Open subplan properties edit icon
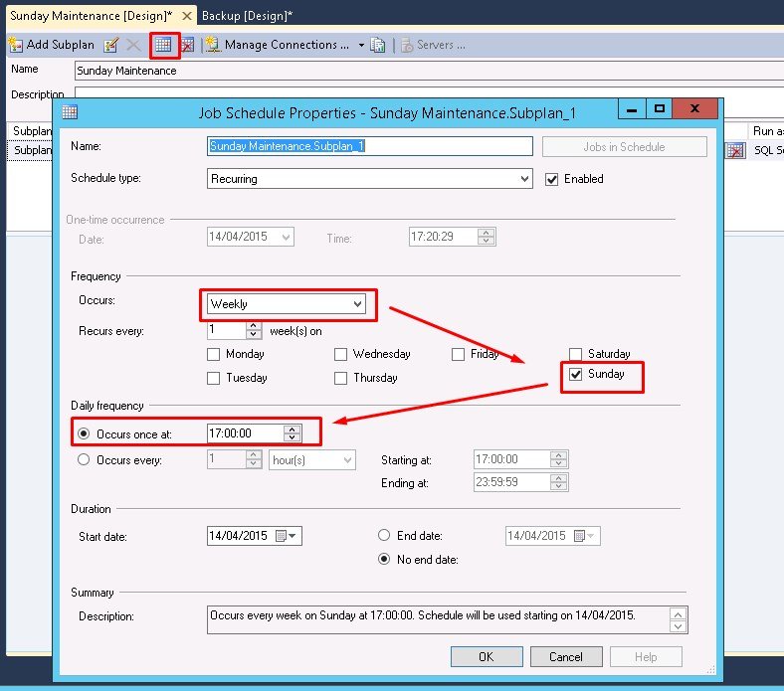 point(111,45)
